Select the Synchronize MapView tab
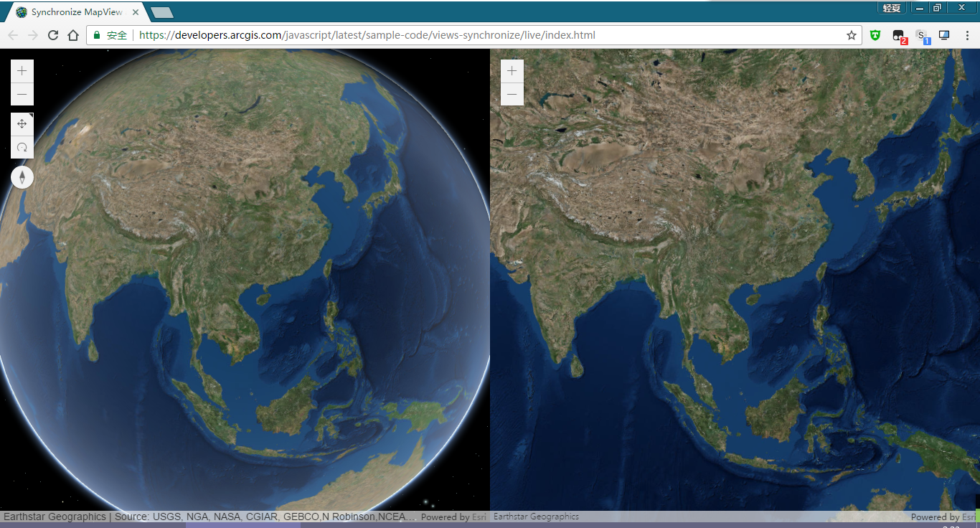This screenshot has height=528, width=980. pyautogui.click(x=77, y=12)
